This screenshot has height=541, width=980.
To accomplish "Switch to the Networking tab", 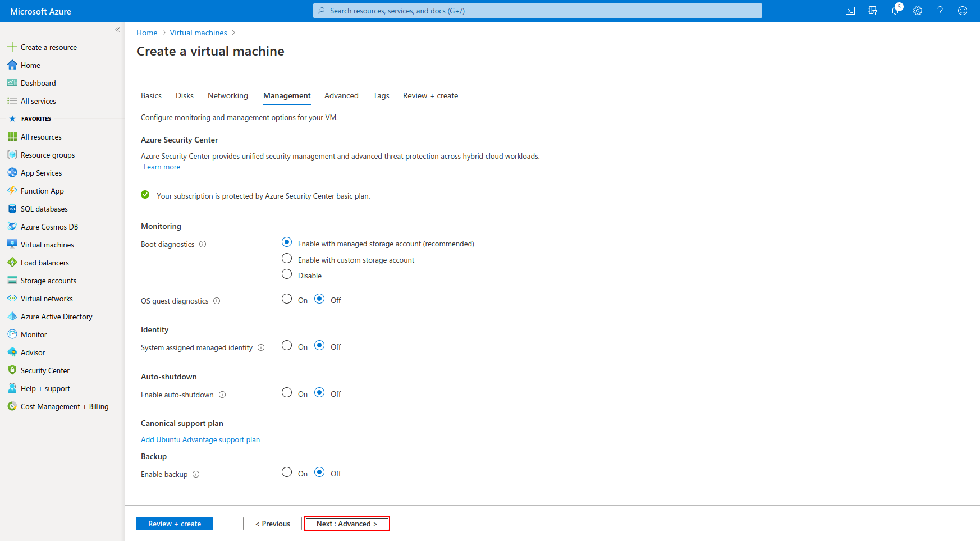I will (228, 95).
